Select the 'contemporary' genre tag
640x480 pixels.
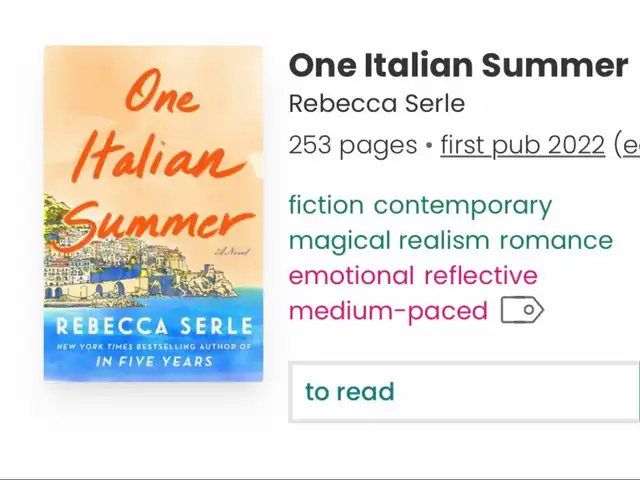click(463, 206)
